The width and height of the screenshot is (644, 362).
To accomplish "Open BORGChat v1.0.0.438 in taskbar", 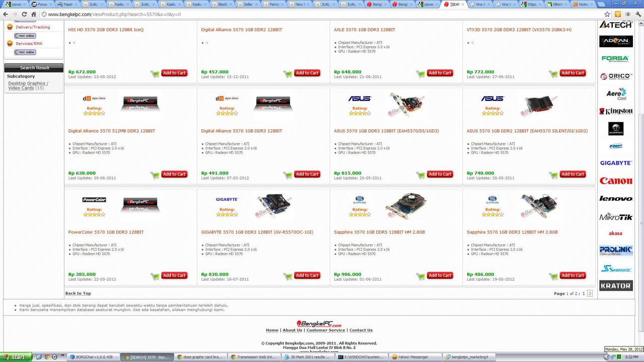I will coord(94,357).
